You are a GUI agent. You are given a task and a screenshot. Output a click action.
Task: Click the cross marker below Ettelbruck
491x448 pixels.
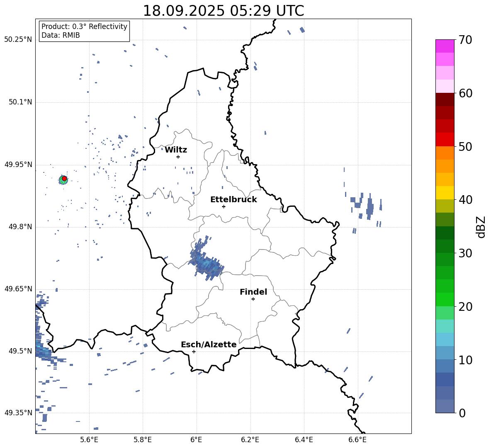click(x=224, y=206)
